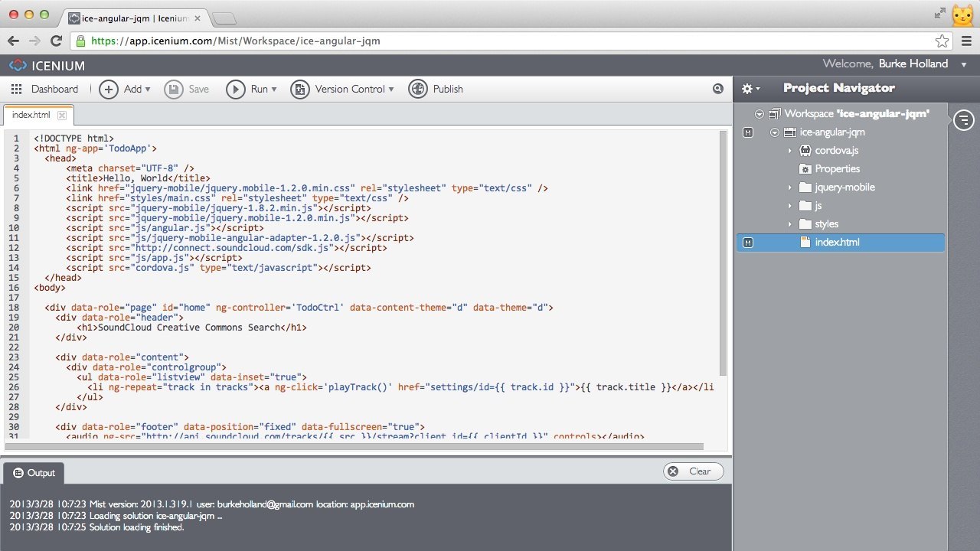Open Project Navigator gear settings
This screenshot has height=551, width=980.
point(747,89)
